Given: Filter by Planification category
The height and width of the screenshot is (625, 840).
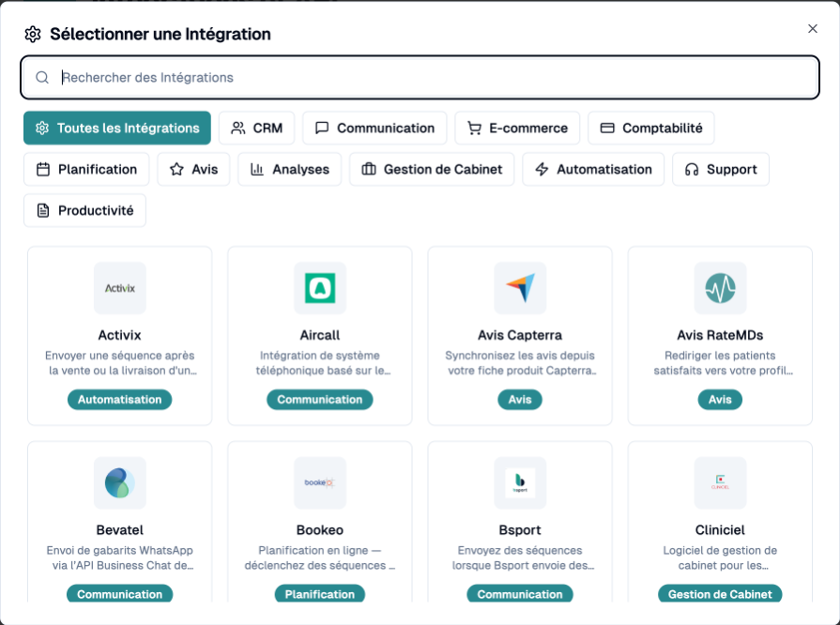Looking at the screenshot, I should tap(86, 169).
